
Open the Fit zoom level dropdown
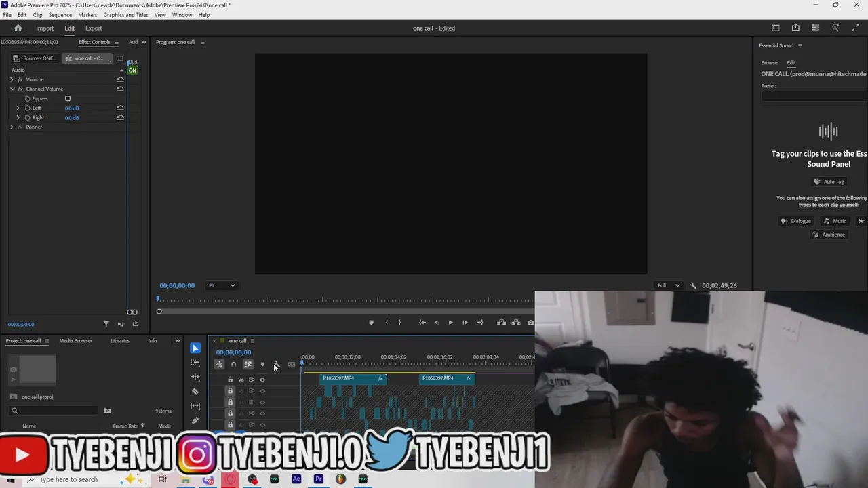coord(222,285)
